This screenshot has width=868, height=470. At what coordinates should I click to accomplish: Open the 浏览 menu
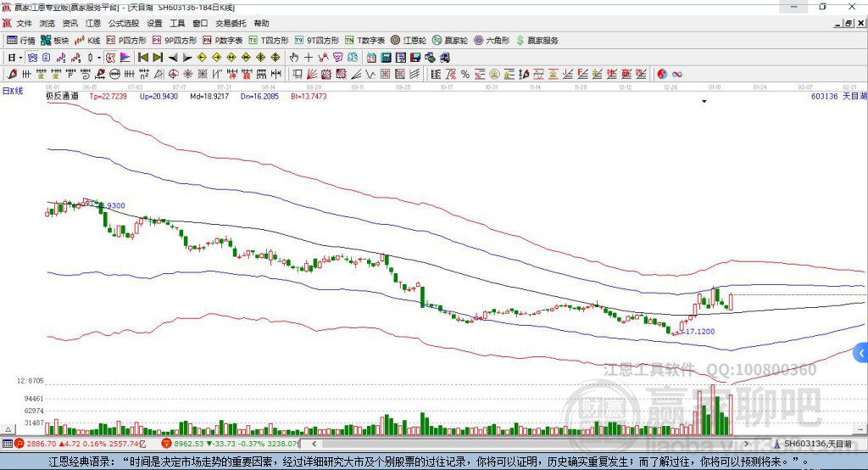[x=47, y=23]
